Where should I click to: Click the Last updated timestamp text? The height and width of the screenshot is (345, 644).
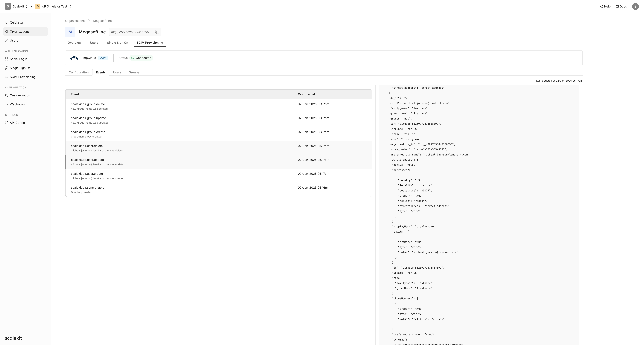559,81
